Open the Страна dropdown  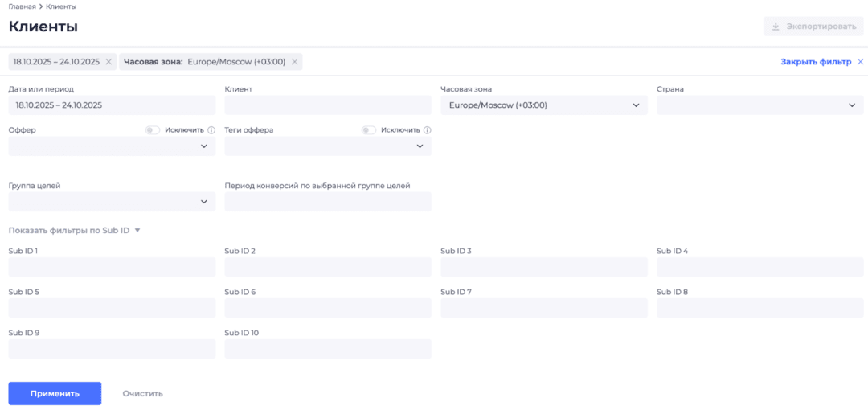click(759, 105)
